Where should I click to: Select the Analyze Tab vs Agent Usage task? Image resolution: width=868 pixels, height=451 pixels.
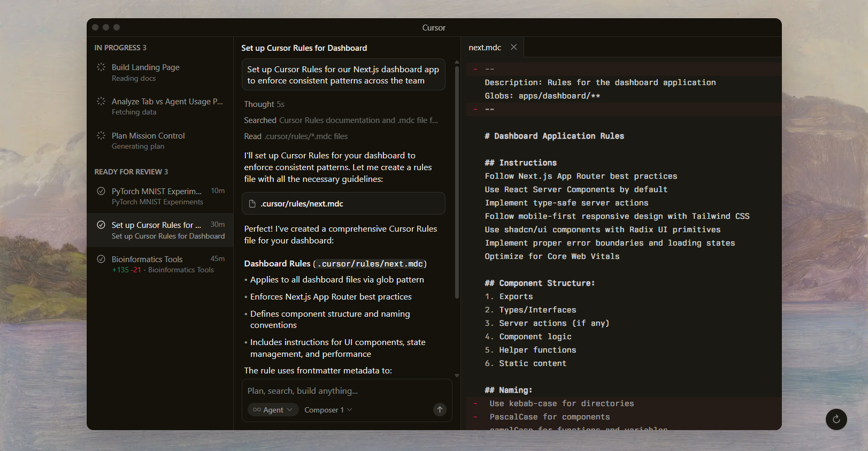167,102
